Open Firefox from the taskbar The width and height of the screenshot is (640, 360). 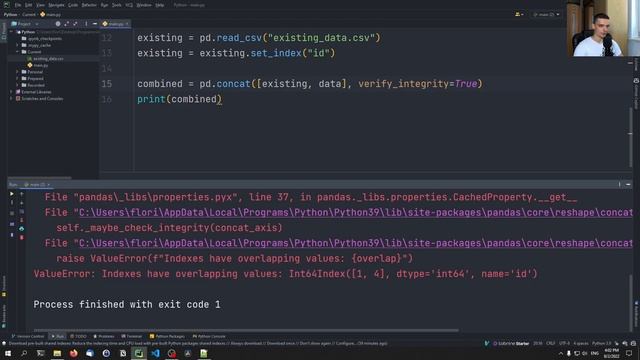(x=73, y=353)
